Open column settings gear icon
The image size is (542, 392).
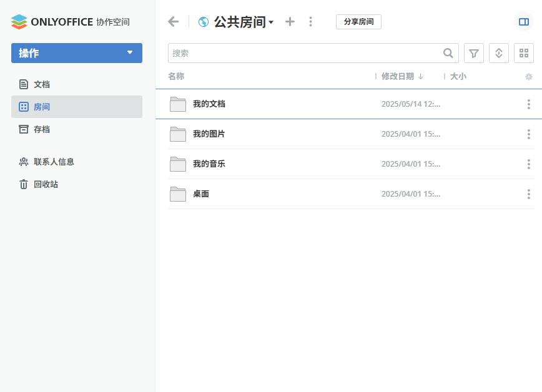tap(528, 76)
